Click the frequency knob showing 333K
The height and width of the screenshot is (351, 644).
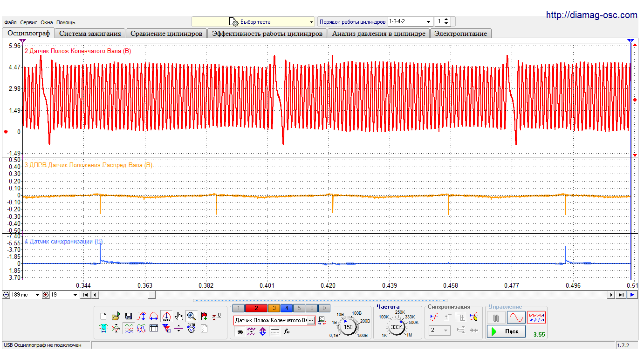[x=397, y=327]
